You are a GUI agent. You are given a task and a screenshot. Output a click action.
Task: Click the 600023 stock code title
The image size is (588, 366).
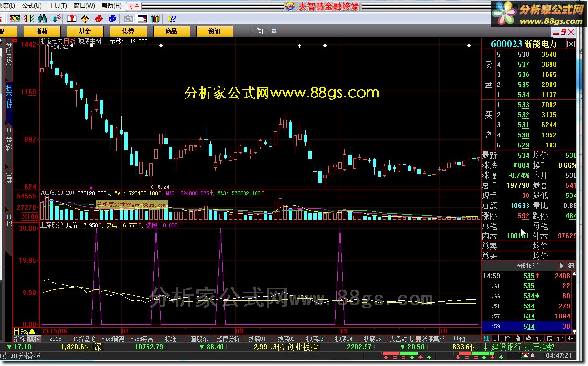pyautogui.click(x=507, y=44)
